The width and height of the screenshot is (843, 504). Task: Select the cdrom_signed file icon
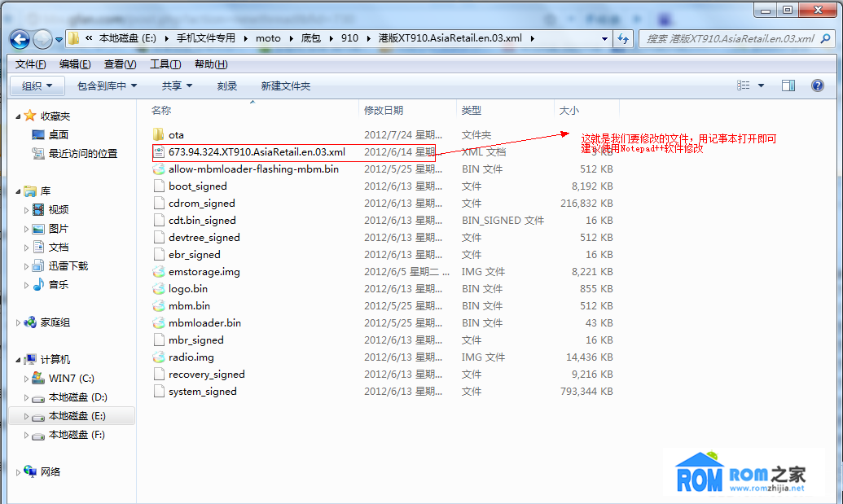click(159, 203)
